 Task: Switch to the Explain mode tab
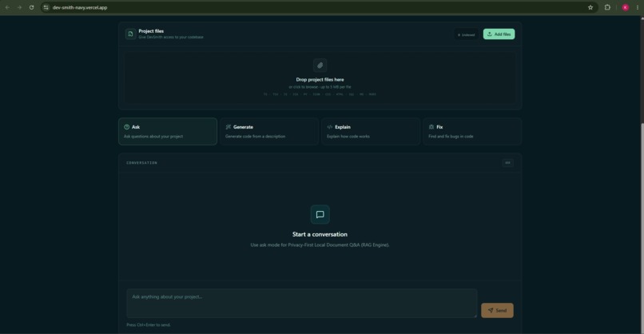point(371,132)
